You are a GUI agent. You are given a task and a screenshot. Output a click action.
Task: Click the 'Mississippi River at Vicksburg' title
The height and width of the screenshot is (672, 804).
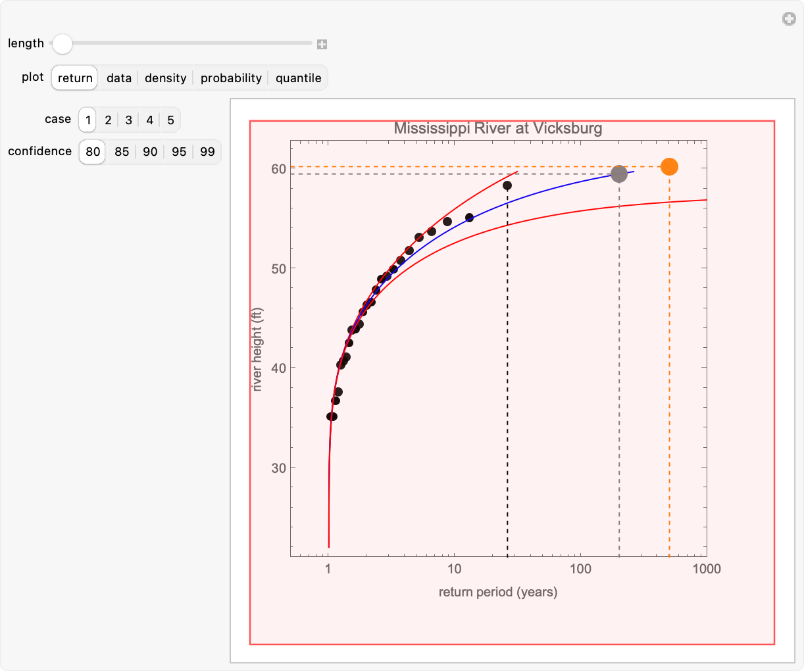click(498, 128)
